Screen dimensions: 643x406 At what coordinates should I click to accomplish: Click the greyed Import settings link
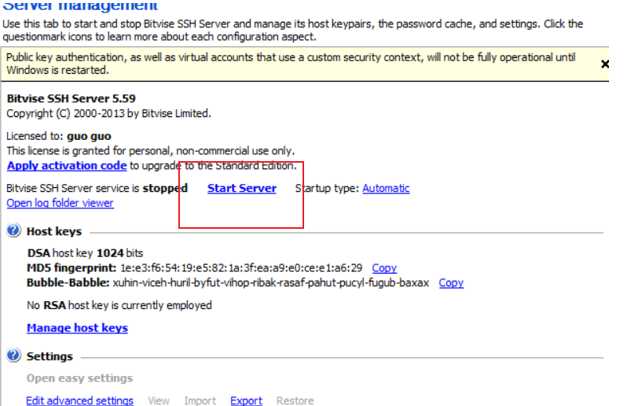coord(200,400)
